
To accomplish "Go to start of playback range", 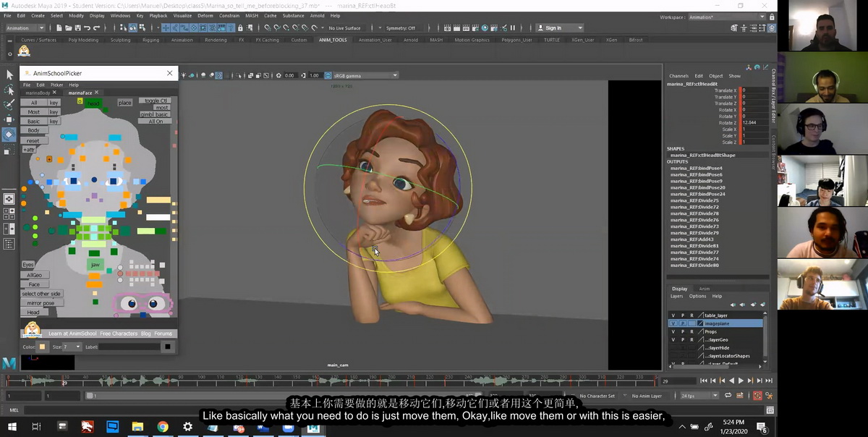I will pos(704,381).
